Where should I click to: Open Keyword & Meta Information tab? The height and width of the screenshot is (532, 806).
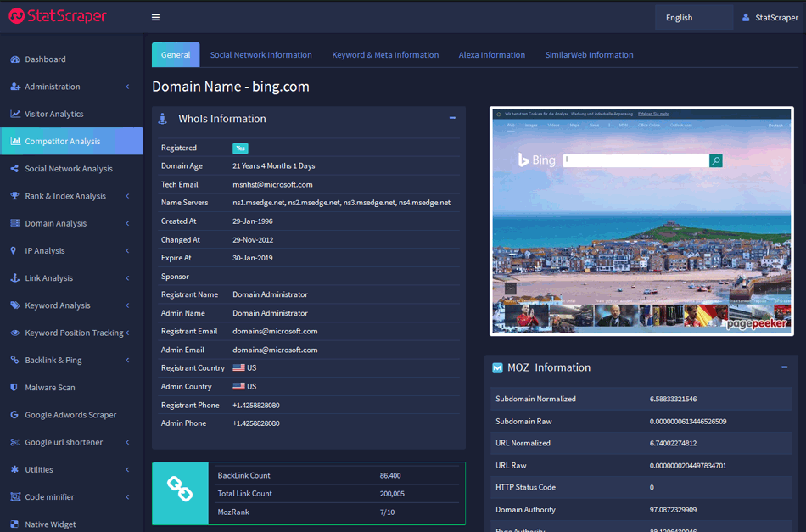[385, 54]
